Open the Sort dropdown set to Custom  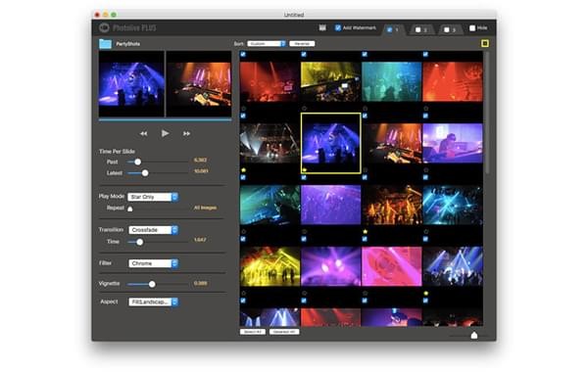pos(267,44)
